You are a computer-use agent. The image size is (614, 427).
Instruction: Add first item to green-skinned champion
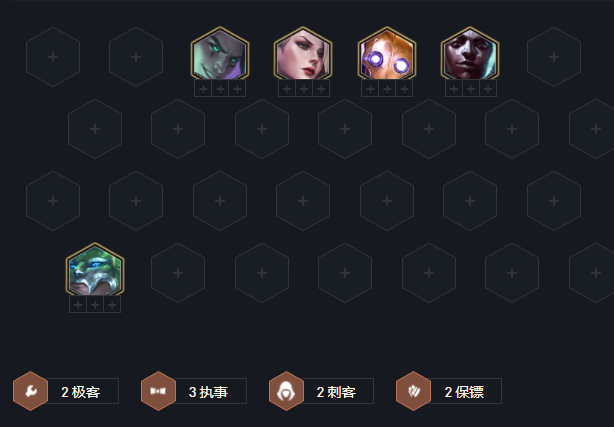pyautogui.click(x=203, y=89)
